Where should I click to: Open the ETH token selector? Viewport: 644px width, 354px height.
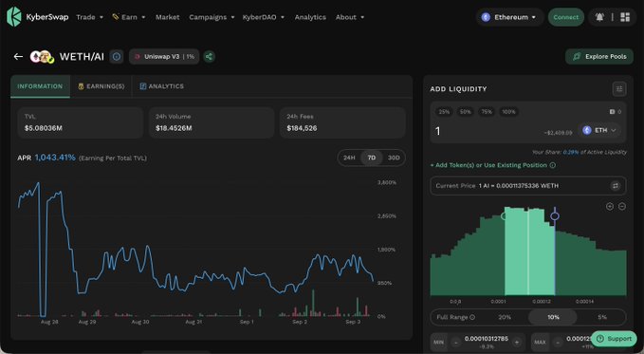click(x=599, y=130)
